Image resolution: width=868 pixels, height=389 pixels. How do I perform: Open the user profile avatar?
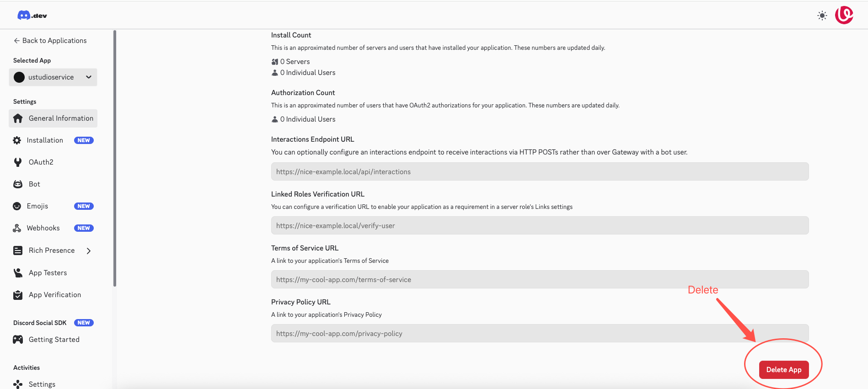click(x=844, y=15)
